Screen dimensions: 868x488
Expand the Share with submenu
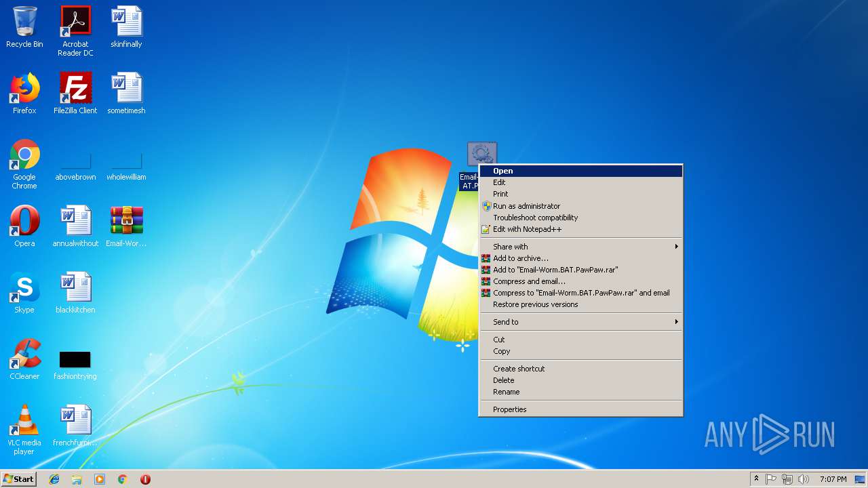581,247
